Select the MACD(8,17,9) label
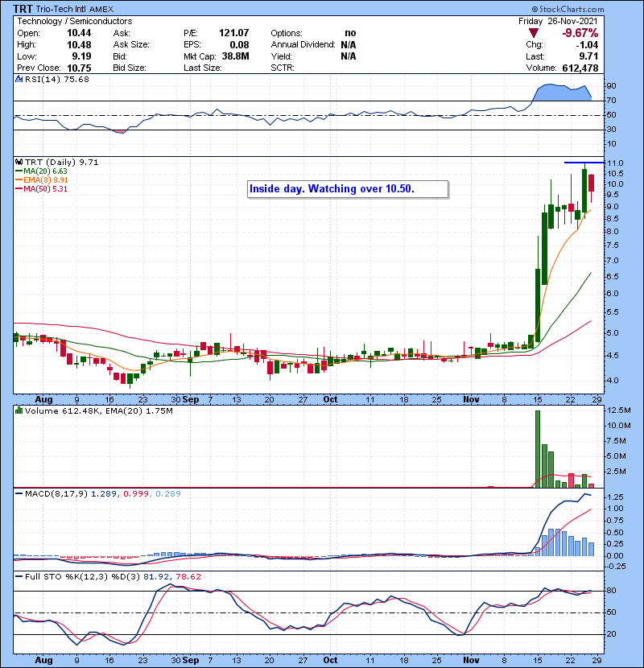 [x=56, y=494]
